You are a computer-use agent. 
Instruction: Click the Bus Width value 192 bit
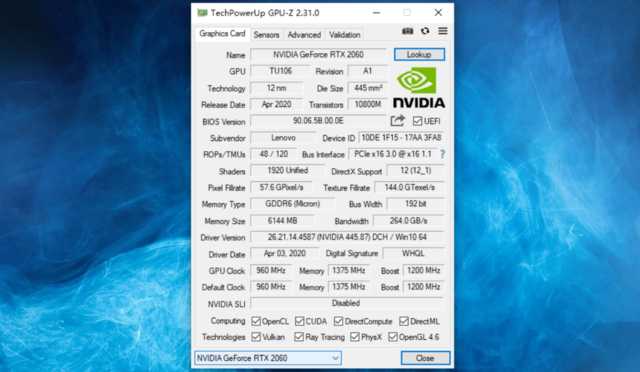pyautogui.click(x=416, y=204)
